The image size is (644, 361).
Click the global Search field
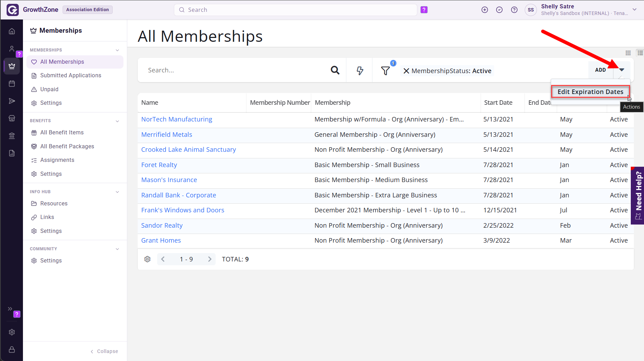[295, 10]
